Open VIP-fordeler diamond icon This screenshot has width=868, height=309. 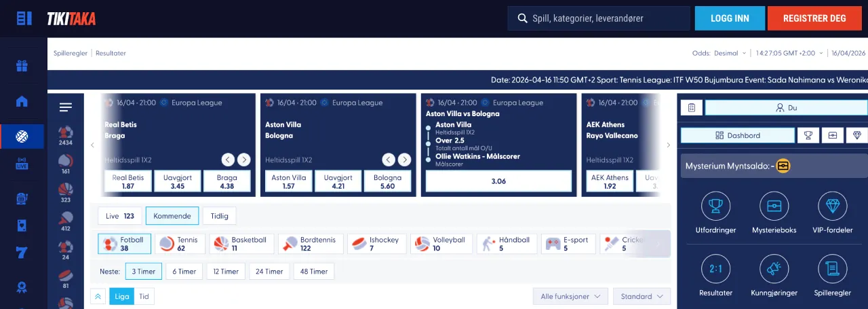(x=832, y=206)
